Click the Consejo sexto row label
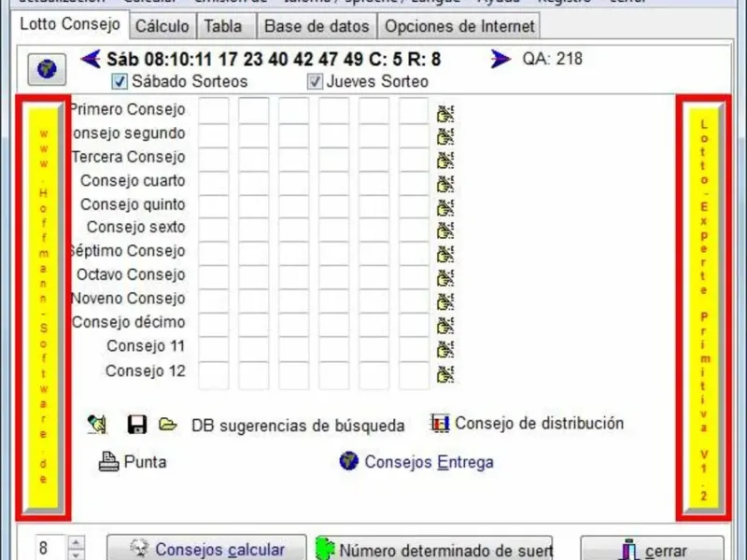747x560 pixels. tap(135, 227)
